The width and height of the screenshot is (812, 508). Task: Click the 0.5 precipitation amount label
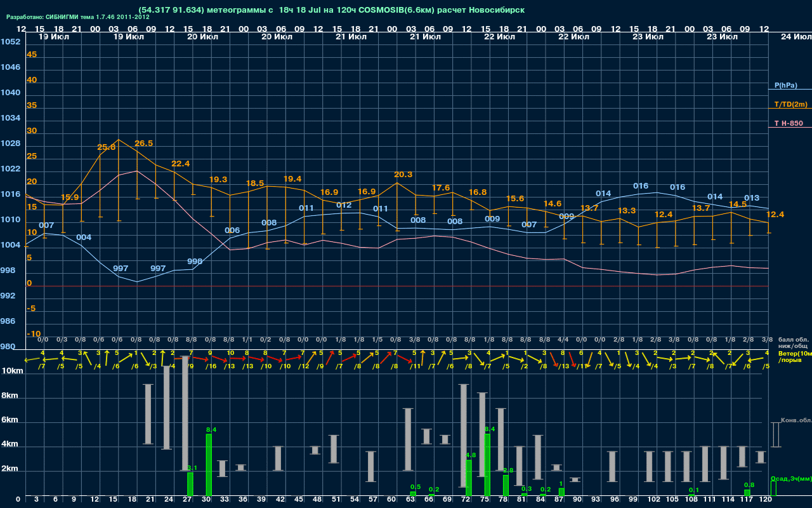[x=416, y=487]
